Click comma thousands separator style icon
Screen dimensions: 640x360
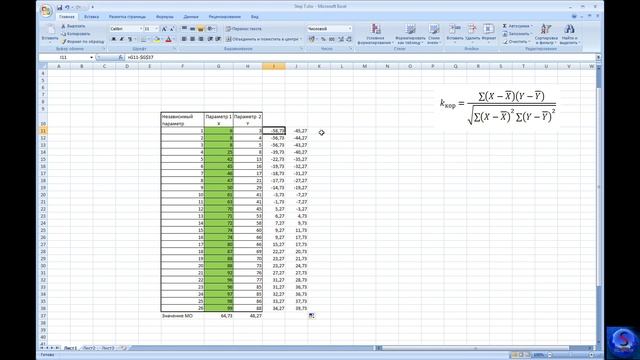pyautogui.click(x=331, y=39)
